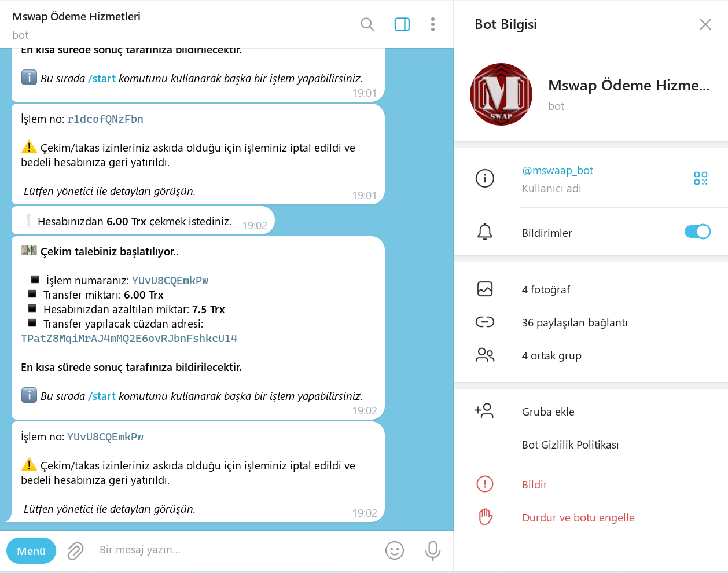Click the paperclip attach file icon
Viewport: 728px width, 573px height.
[75, 551]
